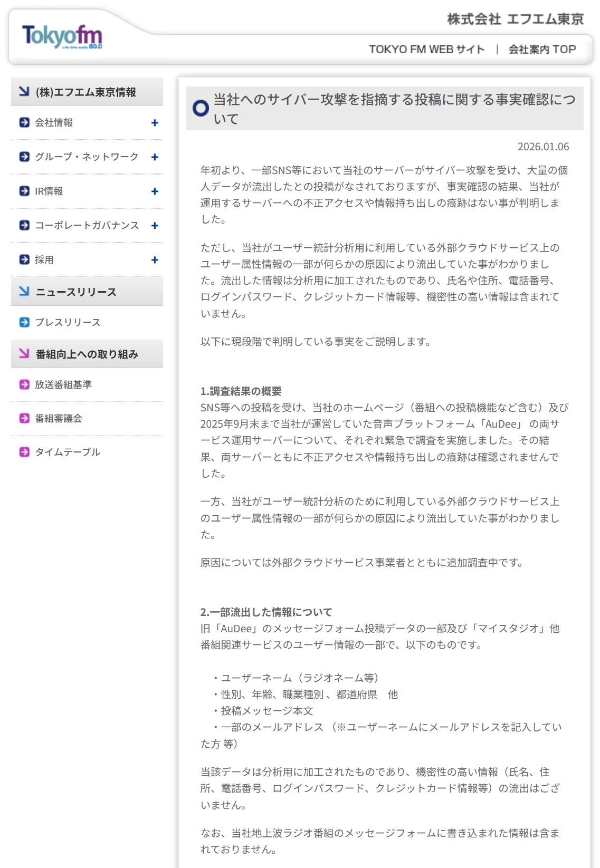This screenshot has width=600, height=868.
Task: Click pink arrow icon beside 番組審議会
Action: coord(24,418)
